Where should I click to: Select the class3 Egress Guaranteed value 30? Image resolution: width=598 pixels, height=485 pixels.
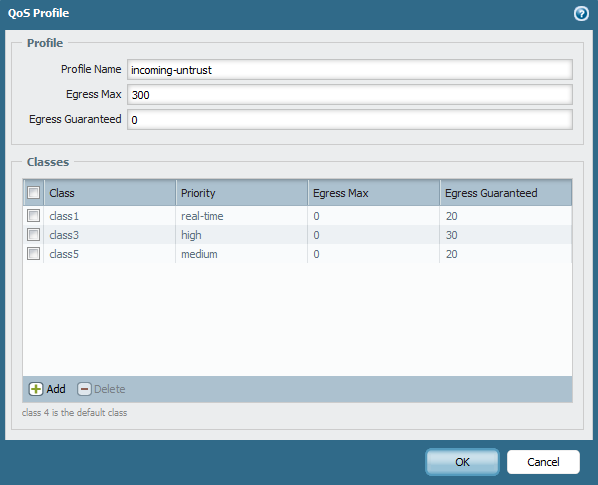click(x=452, y=235)
